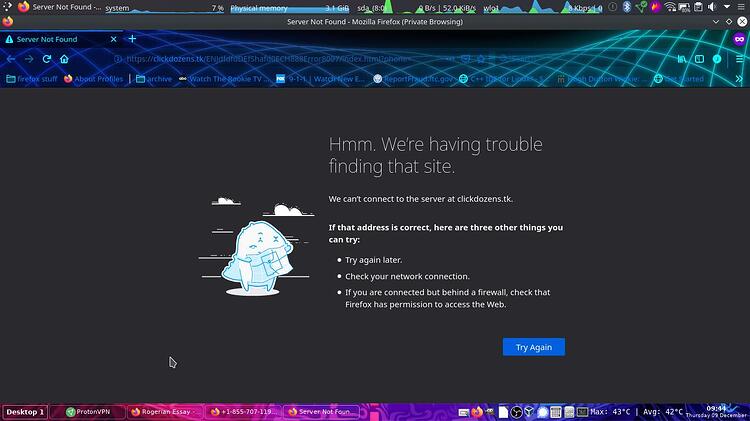This screenshot has height=421, width=750.
Task: Click the Firefox icon in window title bar
Action: pos(8,22)
